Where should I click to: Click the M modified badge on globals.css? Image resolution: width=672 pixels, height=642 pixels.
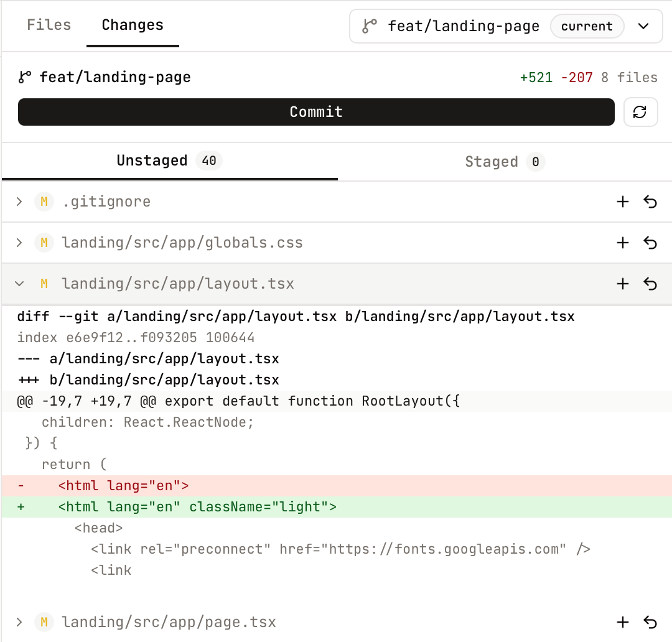[x=44, y=243]
